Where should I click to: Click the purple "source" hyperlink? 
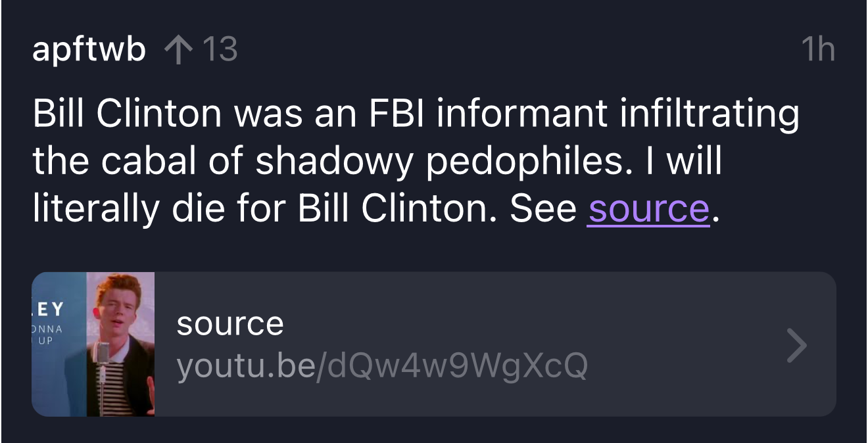coord(648,208)
